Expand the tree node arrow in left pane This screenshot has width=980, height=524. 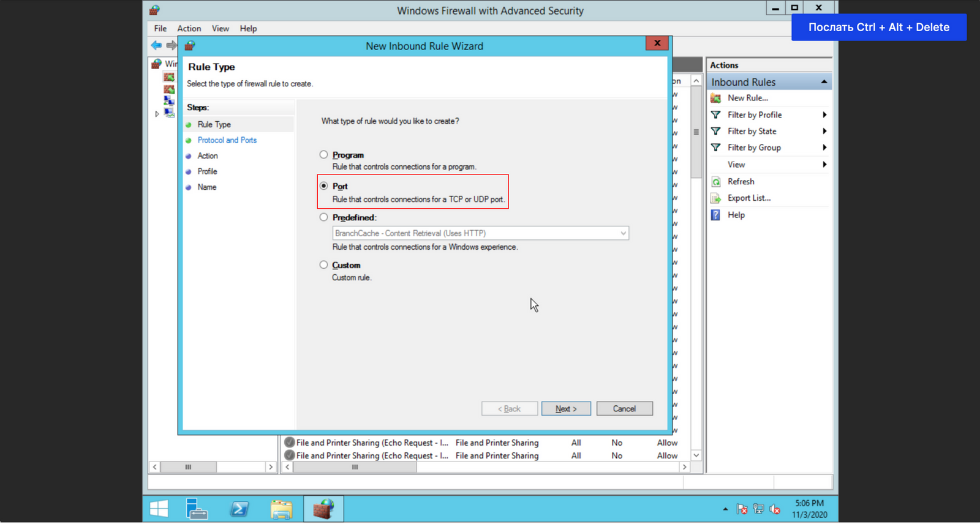pos(157,114)
